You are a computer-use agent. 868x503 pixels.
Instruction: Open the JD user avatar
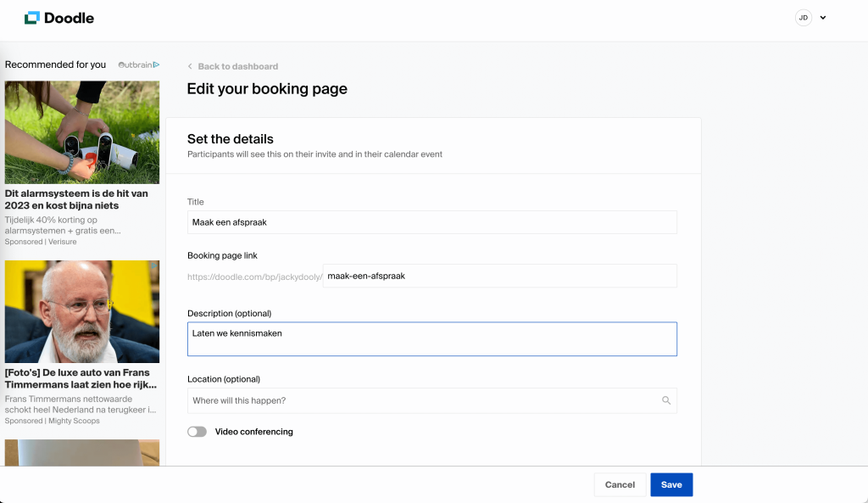pos(803,18)
